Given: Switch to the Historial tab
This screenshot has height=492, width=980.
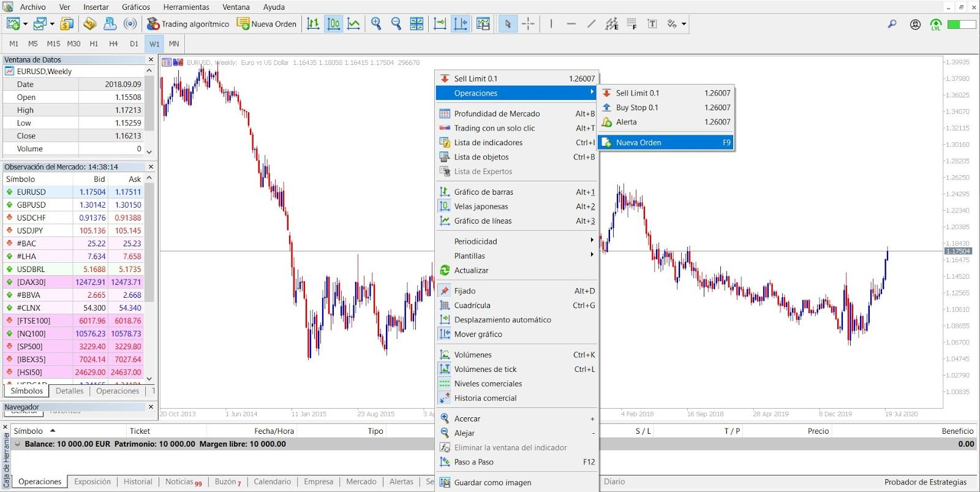Looking at the screenshot, I should click(138, 482).
